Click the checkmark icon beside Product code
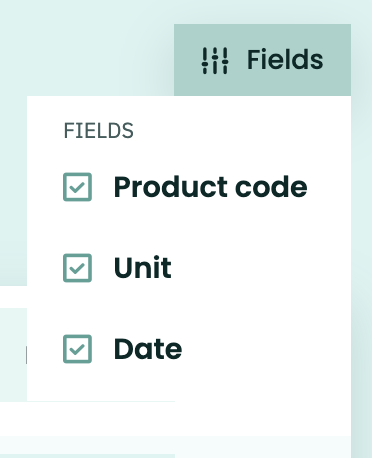Viewport: 372px width, 458px height. point(77,187)
